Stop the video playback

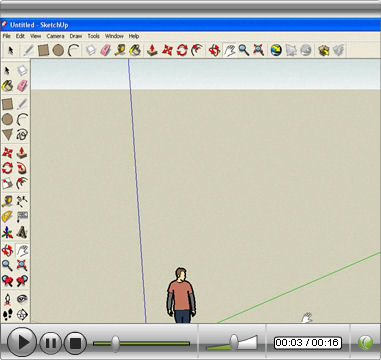coord(75,343)
